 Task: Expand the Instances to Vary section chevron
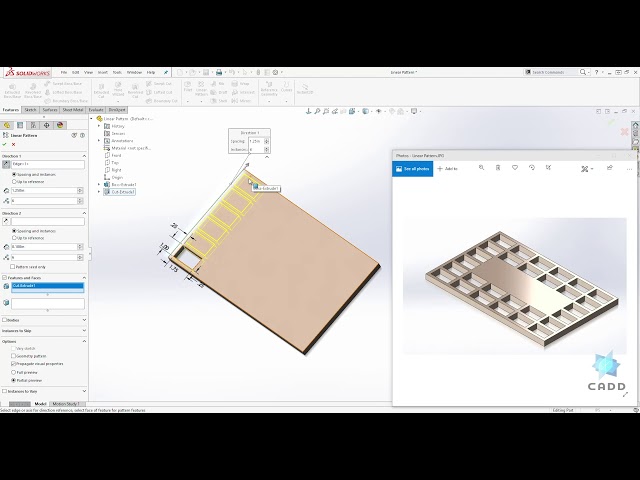click(84, 391)
